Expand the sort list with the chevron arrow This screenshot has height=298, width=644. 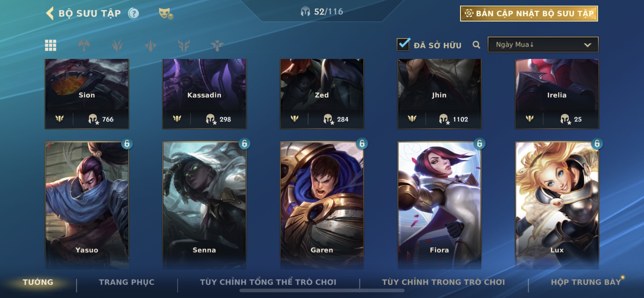click(587, 45)
